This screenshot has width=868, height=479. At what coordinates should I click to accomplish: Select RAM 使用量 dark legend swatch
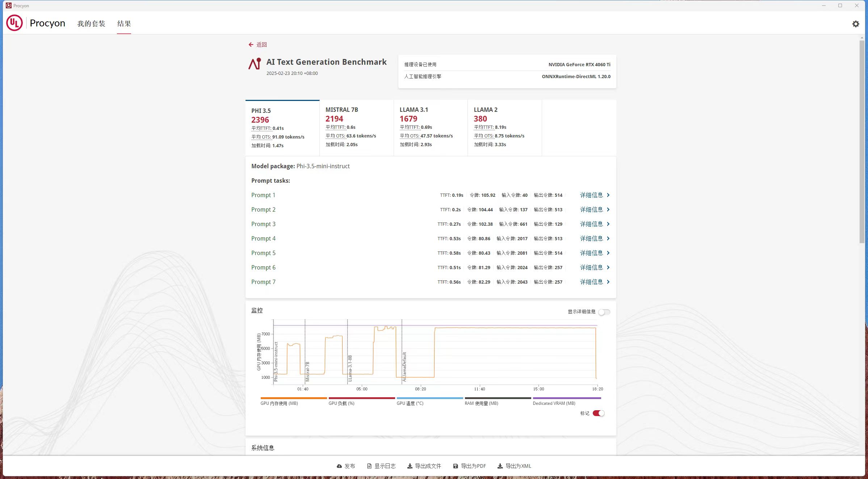[x=498, y=398]
